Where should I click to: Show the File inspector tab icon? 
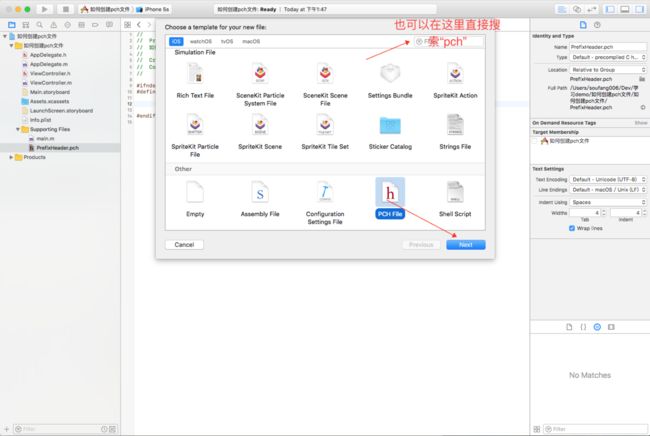583,25
